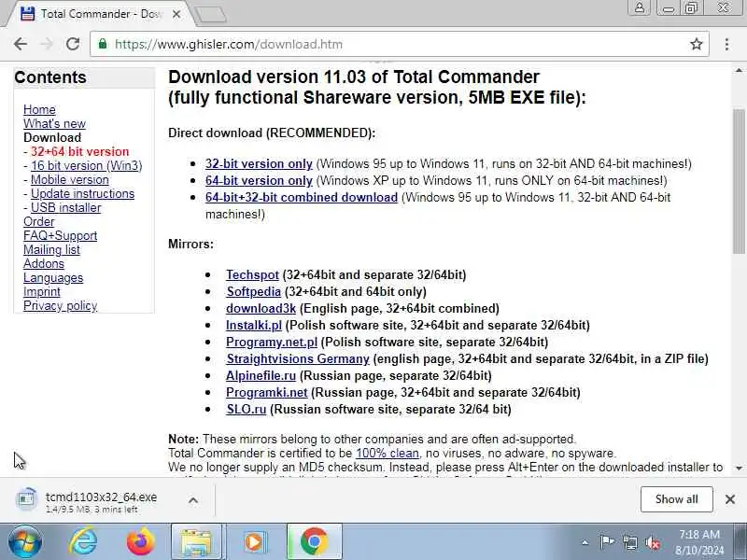The width and height of the screenshot is (747, 560).
Task: Click the network tray icon
Action: (x=629, y=542)
